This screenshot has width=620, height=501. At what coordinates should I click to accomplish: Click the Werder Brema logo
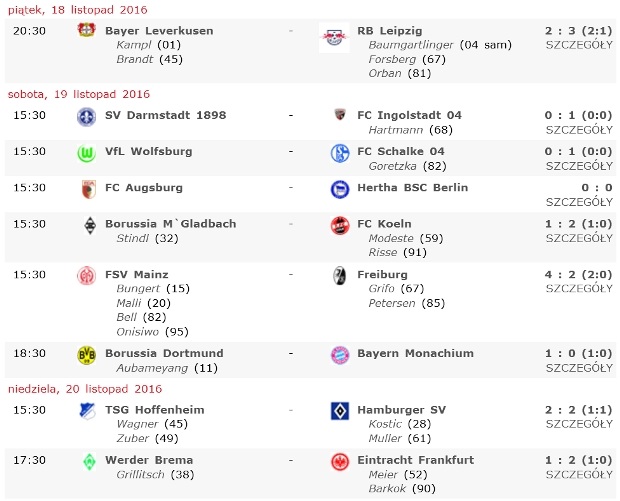pos(87,461)
